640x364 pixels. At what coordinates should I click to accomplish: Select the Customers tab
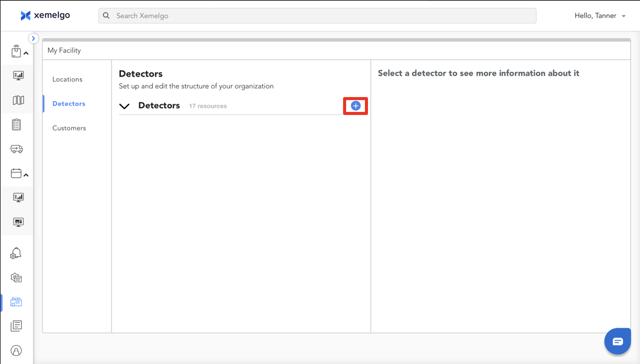[x=69, y=128]
